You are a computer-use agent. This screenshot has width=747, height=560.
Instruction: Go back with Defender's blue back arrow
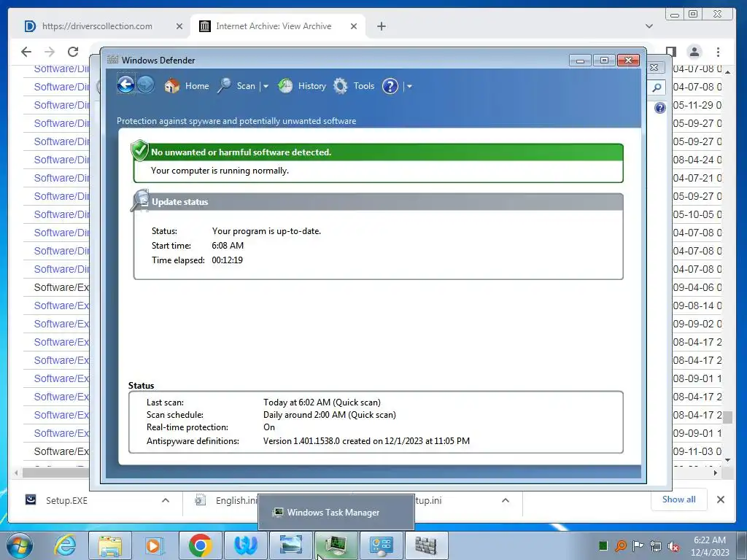pyautogui.click(x=125, y=85)
